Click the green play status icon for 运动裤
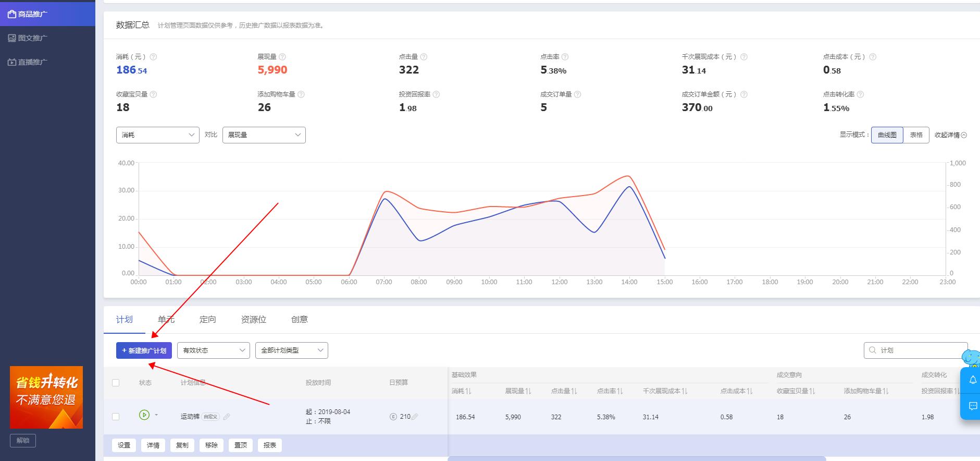Viewport: 980px width, 461px height. 144,415
